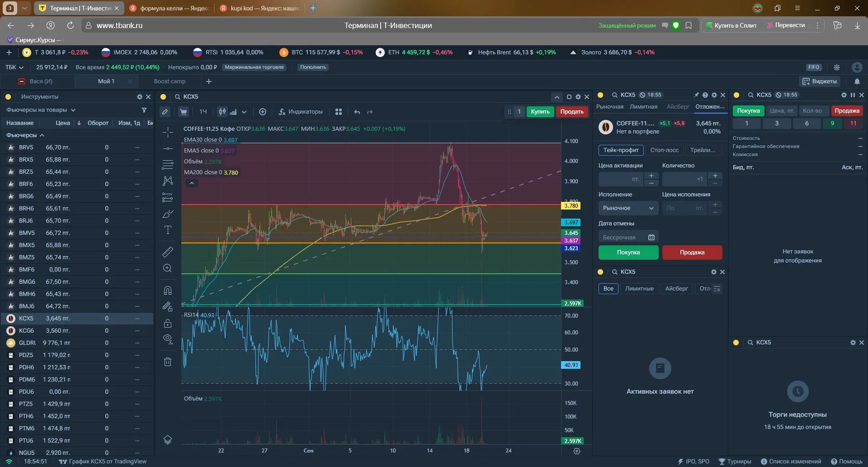Collapse the chart widget header chevron

557,97
